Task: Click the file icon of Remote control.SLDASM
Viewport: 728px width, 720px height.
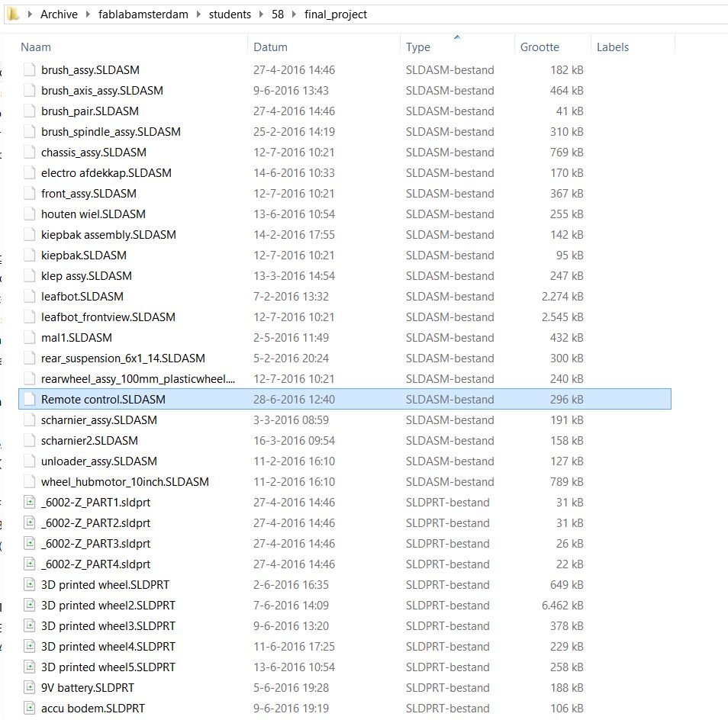Action: tap(29, 400)
